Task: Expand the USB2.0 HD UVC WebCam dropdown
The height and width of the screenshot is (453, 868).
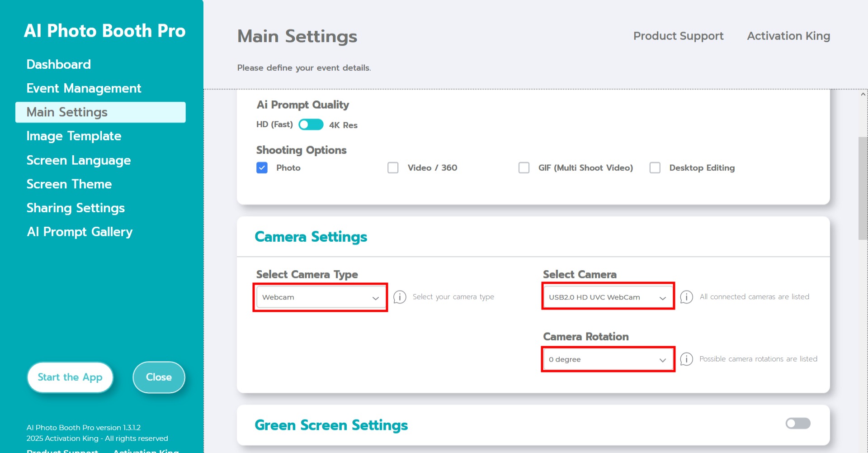Action: click(608, 297)
